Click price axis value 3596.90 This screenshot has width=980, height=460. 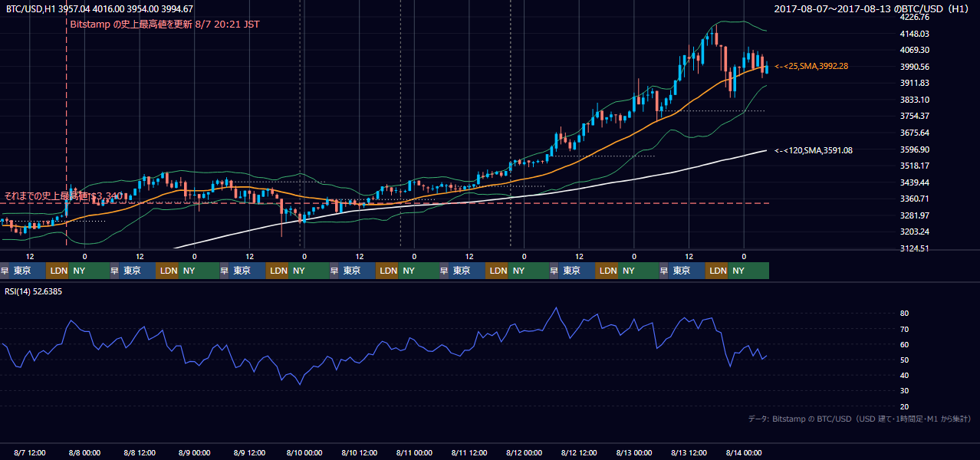click(915, 149)
